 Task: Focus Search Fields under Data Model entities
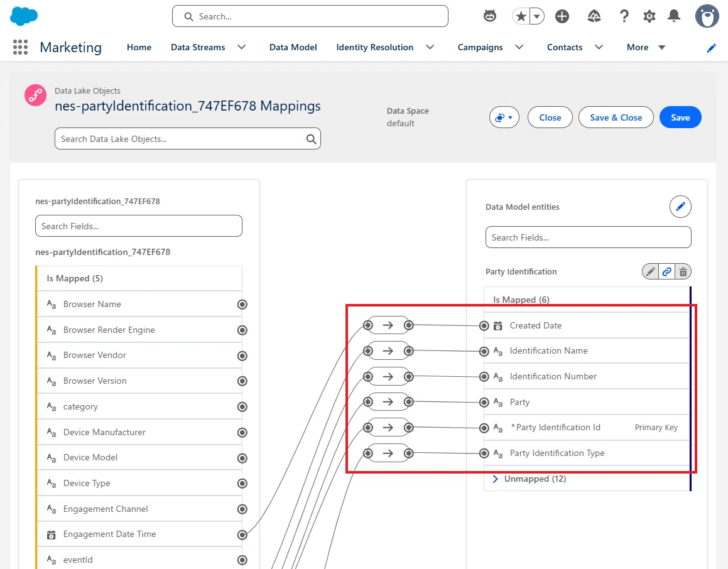(589, 237)
